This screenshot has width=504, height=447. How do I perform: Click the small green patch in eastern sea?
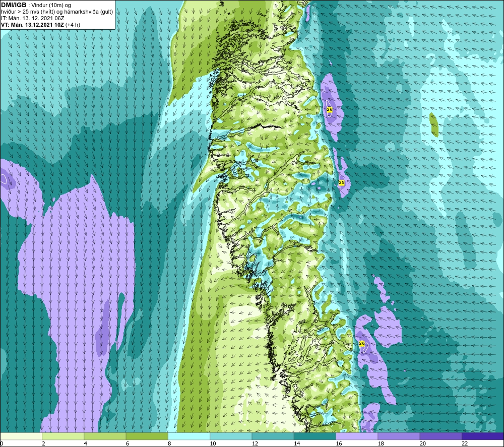[434, 124]
